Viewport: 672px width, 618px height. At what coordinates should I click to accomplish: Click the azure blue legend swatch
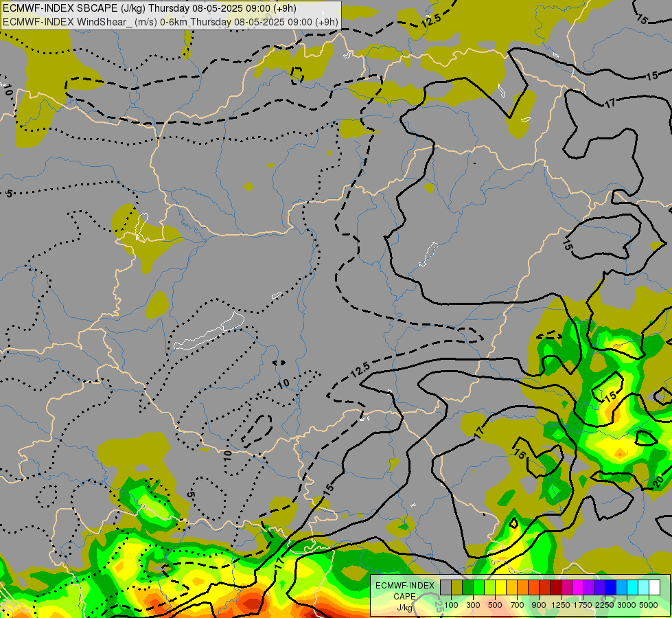(621, 588)
